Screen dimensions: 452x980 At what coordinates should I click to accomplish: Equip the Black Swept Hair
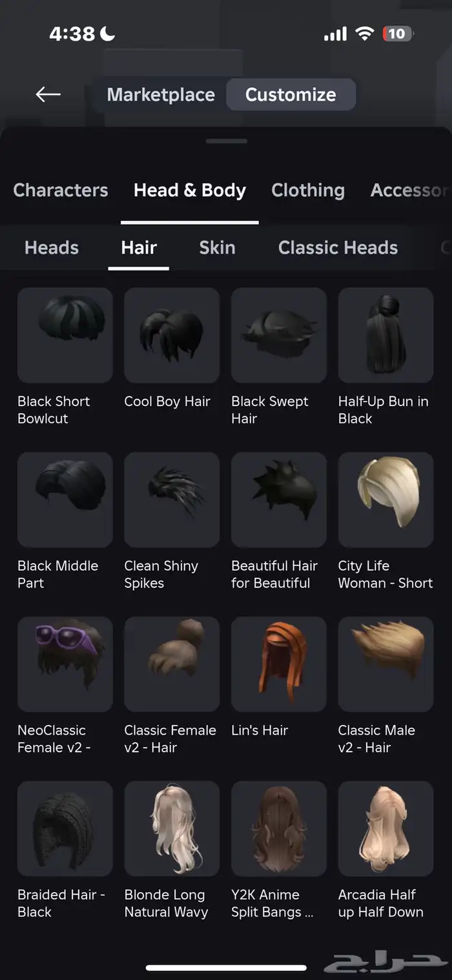tap(279, 335)
